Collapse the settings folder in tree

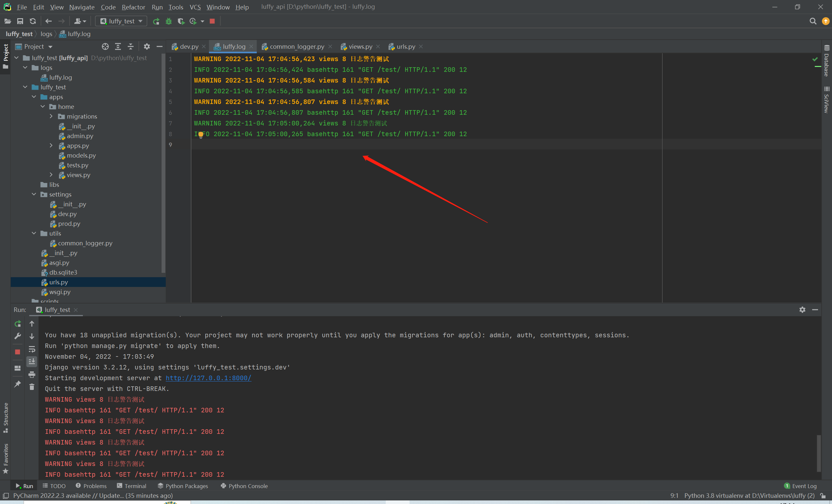[x=34, y=194]
